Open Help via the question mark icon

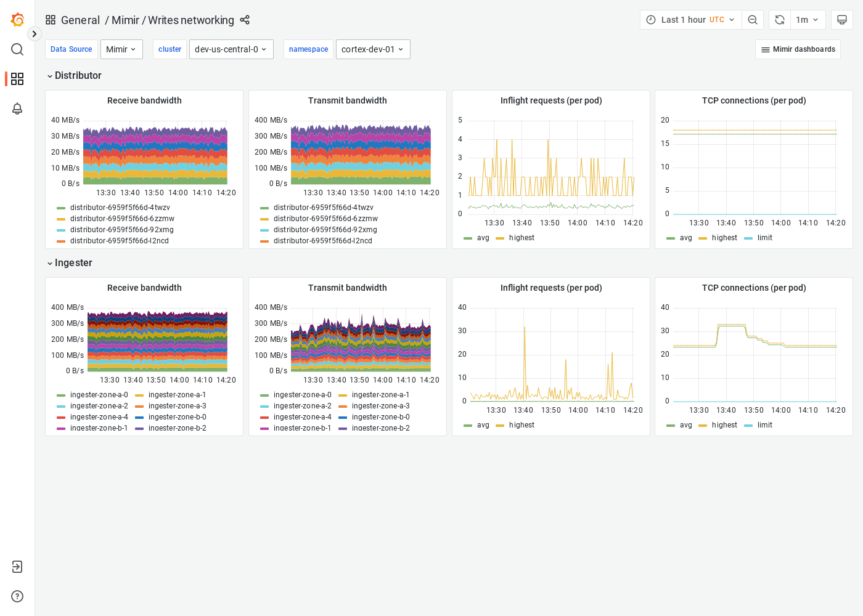coord(17,596)
